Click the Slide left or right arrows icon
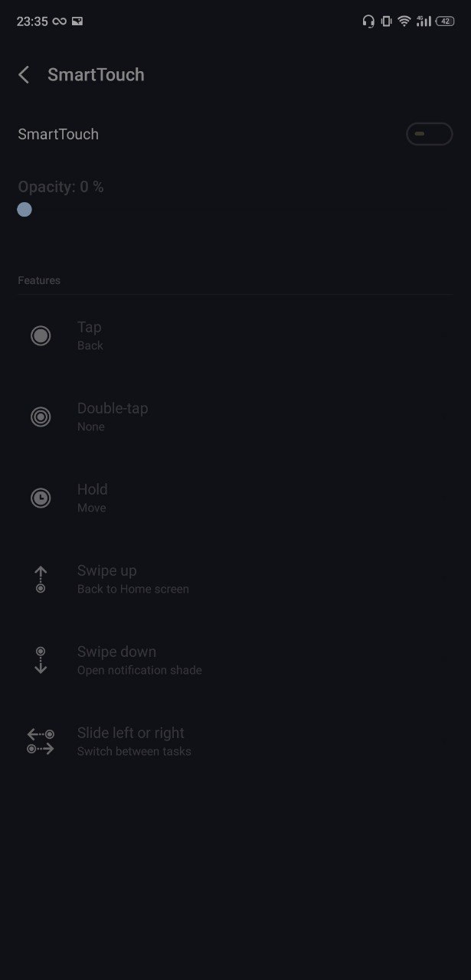Image resolution: width=471 pixels, height=980 pixels. pos(41,741)
